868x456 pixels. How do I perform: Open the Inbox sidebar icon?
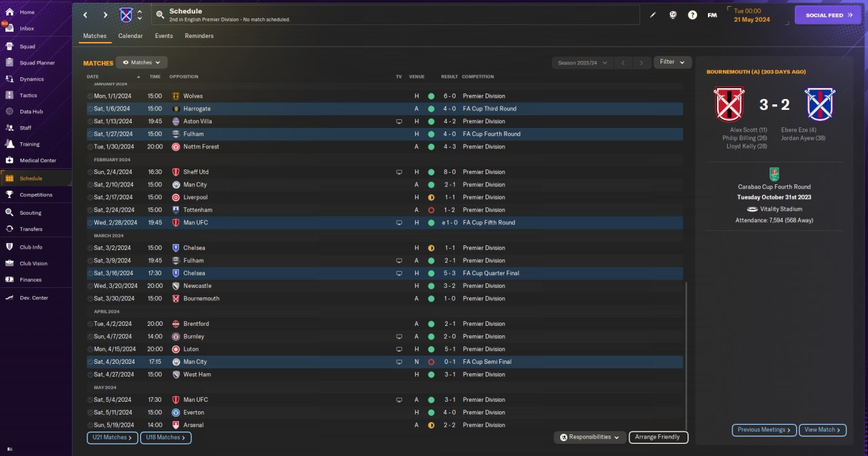tap(9, 28)
